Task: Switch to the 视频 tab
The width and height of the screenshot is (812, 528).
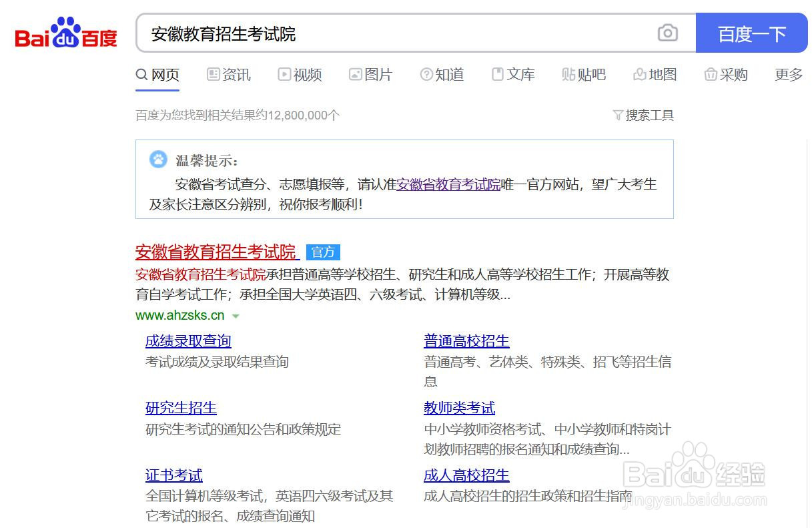Action: click(300, 75)
